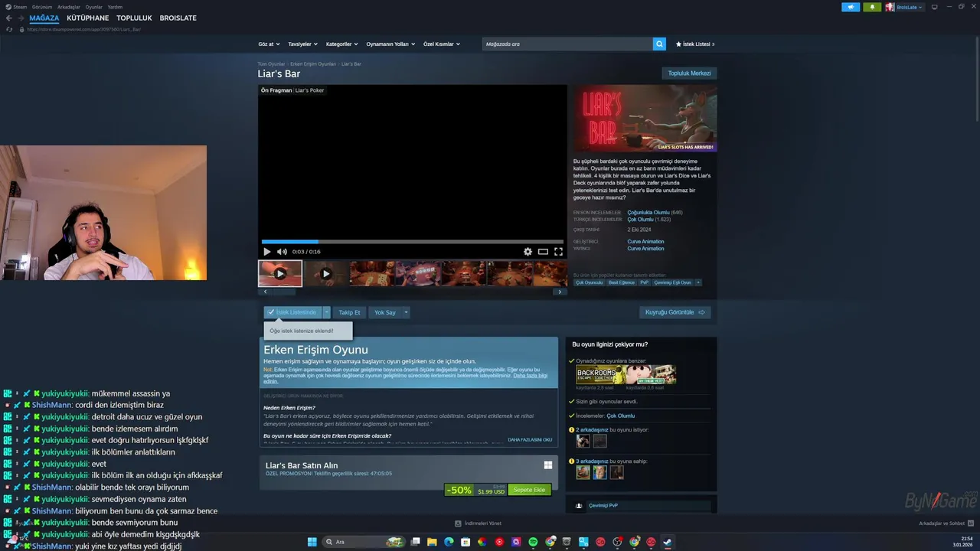The image size is (980, 551).
Task: Click Yok Say ignore button
Action: click(x=385, y=312)
